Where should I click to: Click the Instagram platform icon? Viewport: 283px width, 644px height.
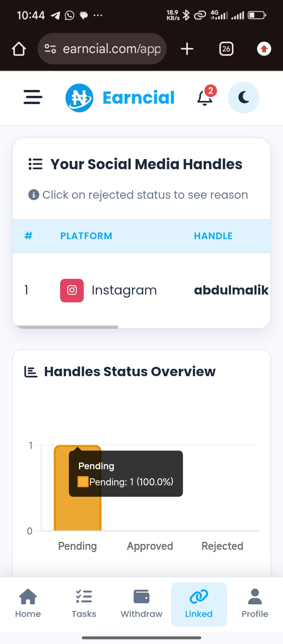[x=72, y=291]
